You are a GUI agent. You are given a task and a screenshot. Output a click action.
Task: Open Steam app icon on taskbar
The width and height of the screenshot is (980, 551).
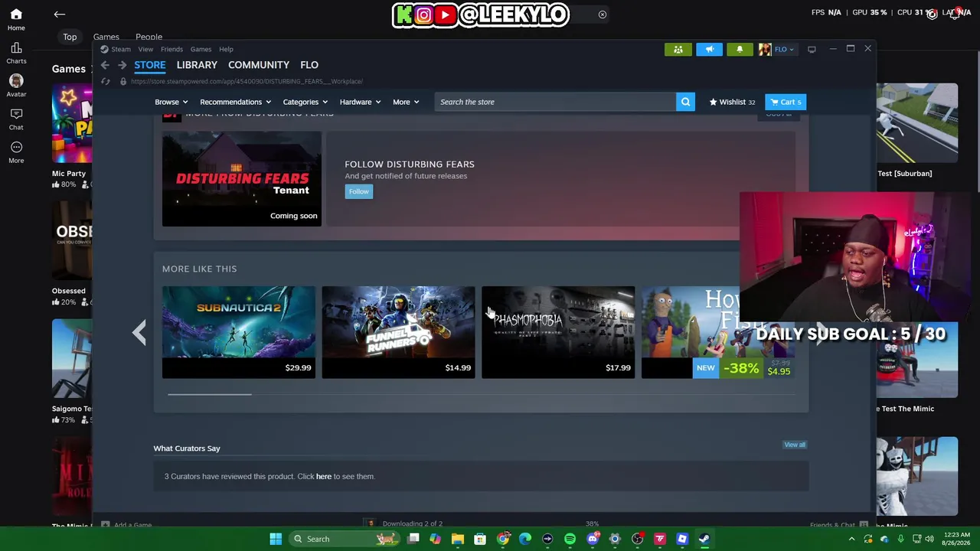pos(704,539)
